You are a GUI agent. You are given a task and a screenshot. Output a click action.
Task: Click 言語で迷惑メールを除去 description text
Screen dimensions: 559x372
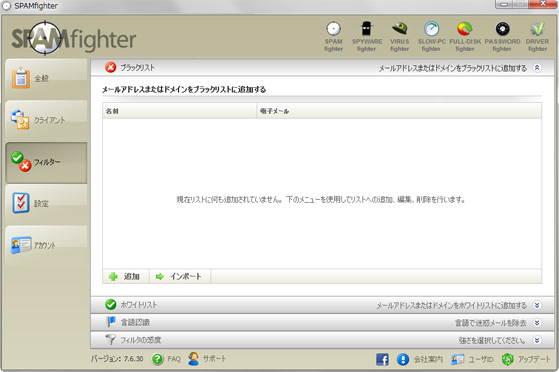click(x=491, y=323)
